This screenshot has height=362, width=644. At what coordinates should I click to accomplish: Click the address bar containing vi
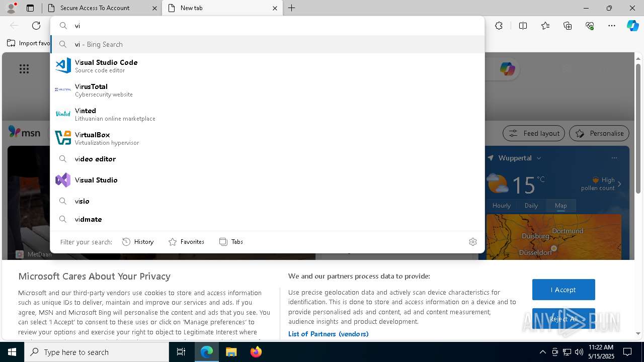pyautogui.click(x=267, y=26)
